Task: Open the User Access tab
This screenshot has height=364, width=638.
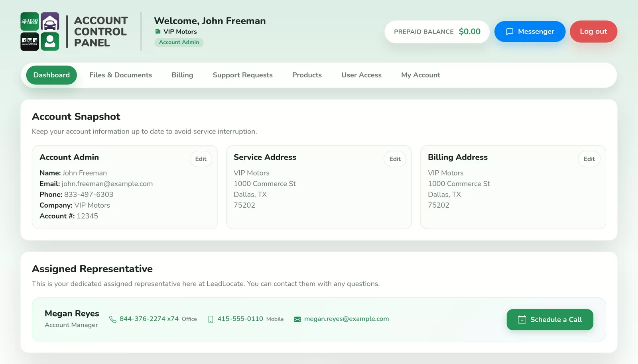Action: pyautogui.click(x=361, y=75)
